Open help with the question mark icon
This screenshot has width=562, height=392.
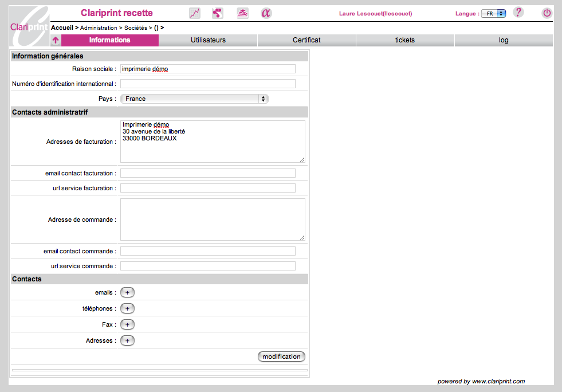click(x=518, y=13)
